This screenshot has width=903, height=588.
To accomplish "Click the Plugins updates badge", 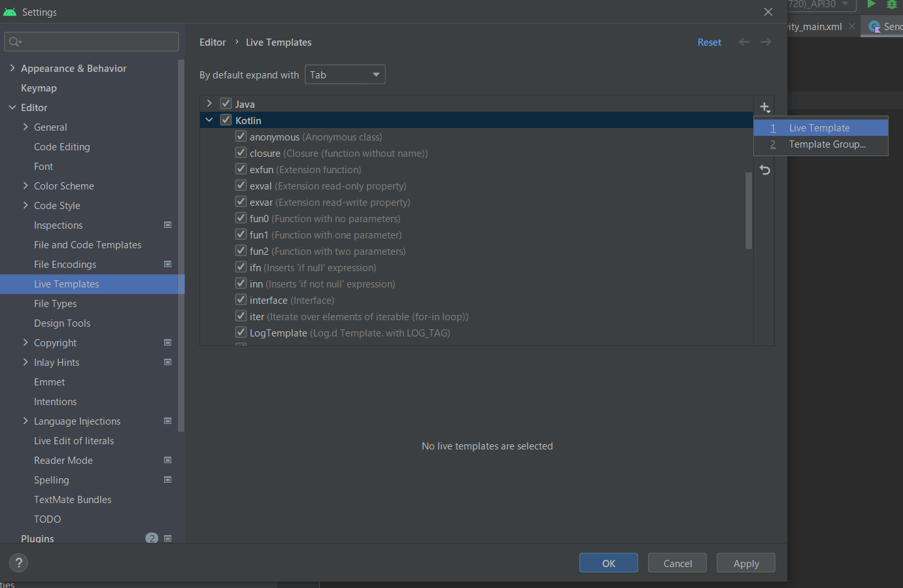I will coord(152,538).
